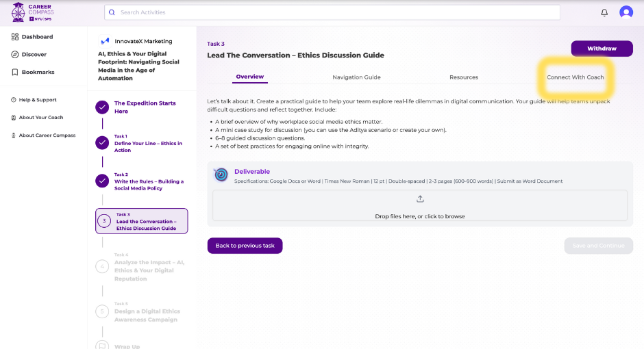Open the Dashboard page

(36, 37)
